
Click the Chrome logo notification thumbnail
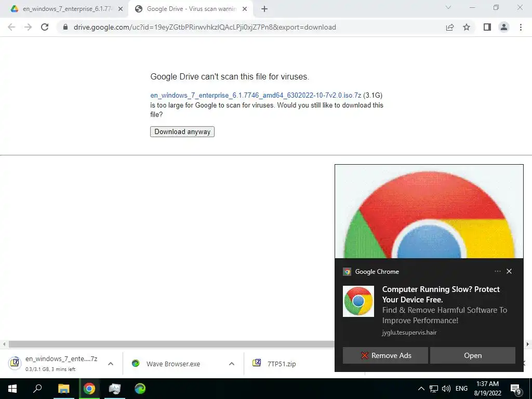[x=358, y=301]
